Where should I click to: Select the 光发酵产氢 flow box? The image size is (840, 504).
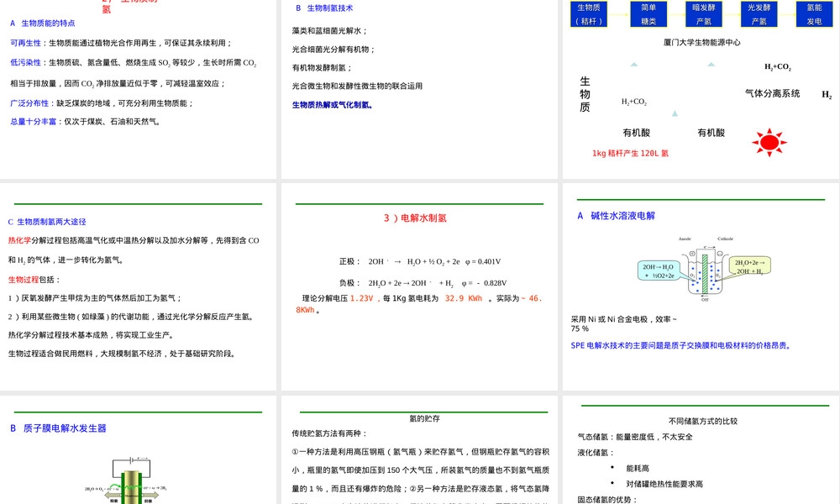(759, 14)
